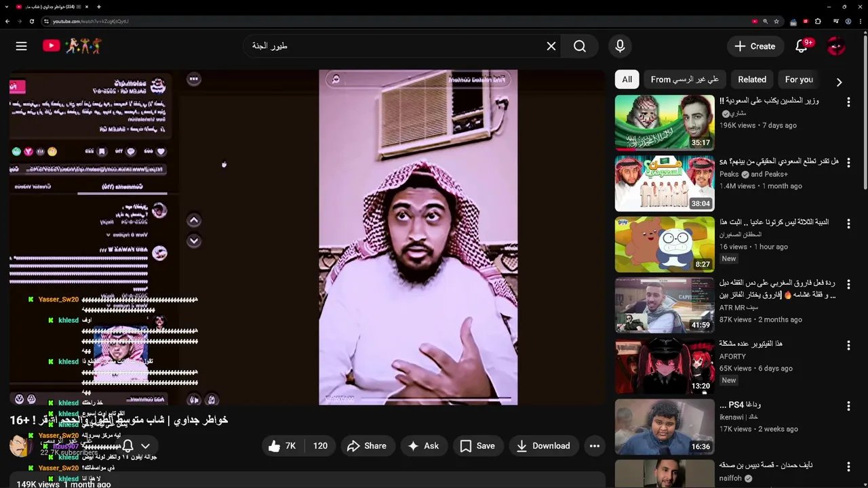Save the video to a playlist
This screenshot has width=868, height=488.
click(477, 445)
